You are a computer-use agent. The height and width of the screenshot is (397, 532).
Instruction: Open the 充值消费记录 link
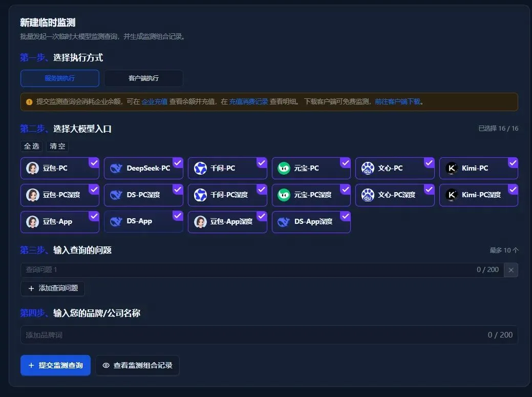[x=248, y=102]
